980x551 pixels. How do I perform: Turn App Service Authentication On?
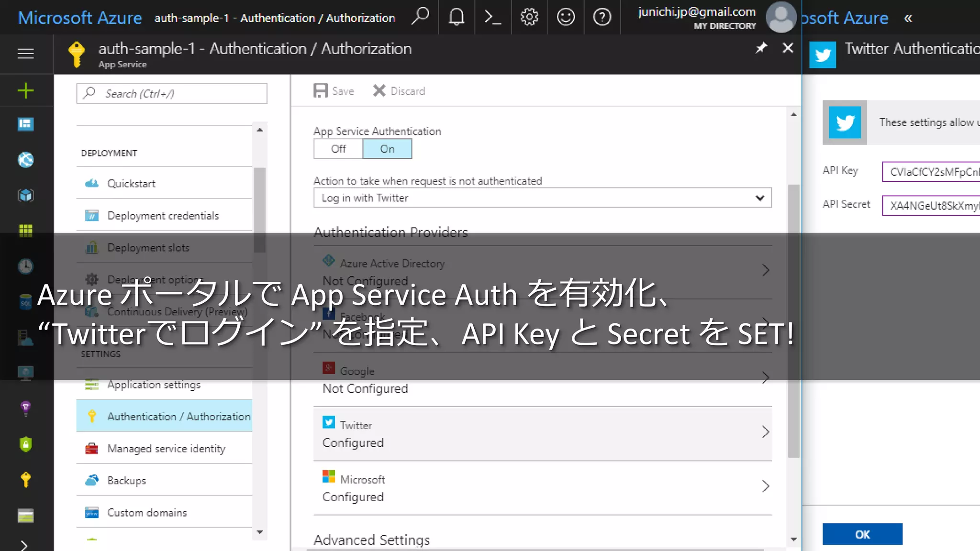(387, 149)
